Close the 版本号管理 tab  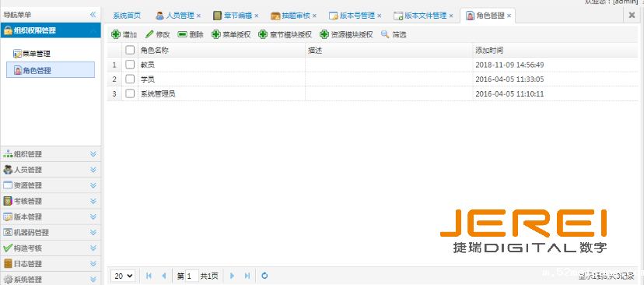[379, 16]
